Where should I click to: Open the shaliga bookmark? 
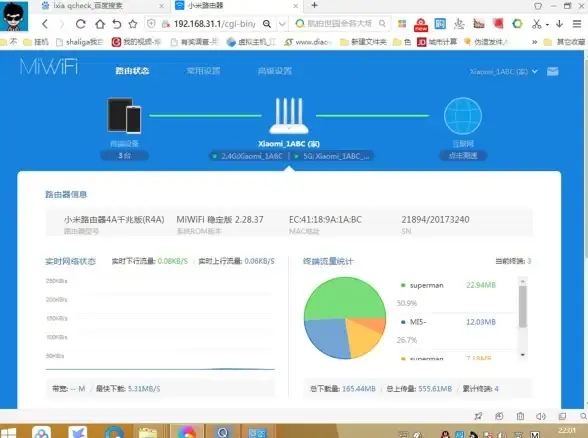pos(79,42)
